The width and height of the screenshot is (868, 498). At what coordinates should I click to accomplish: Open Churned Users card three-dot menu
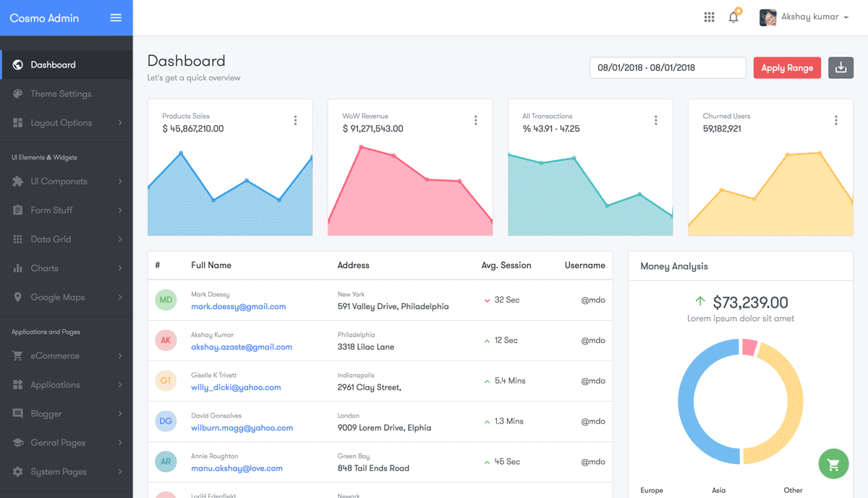click(x=835, y=121)
